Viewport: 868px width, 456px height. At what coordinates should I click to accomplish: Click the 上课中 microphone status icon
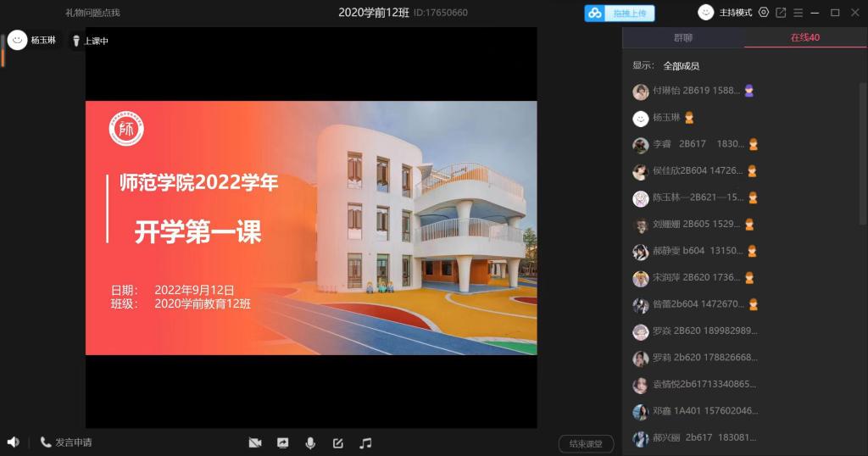click(x=76, y=41)
